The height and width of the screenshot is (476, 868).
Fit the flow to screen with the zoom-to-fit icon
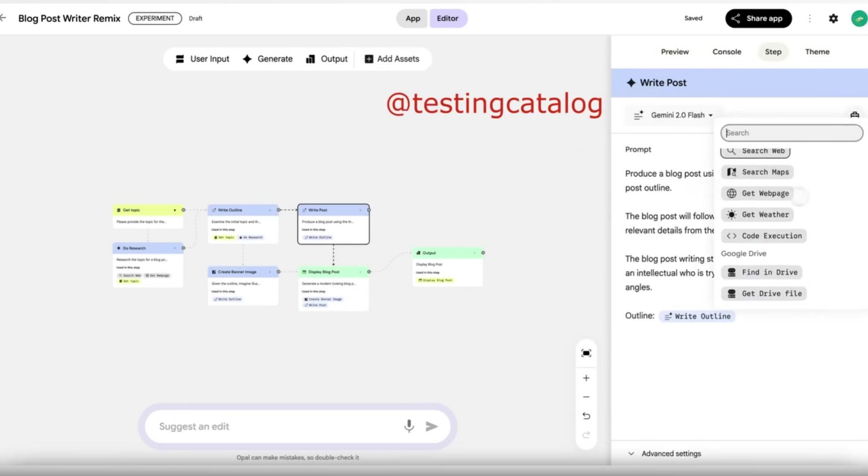pyautogui.click(x=586, y=353)
